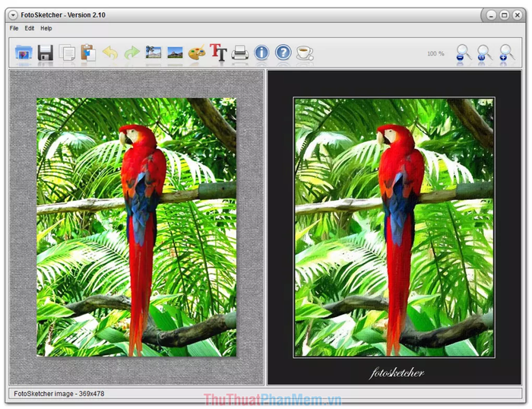Paste from clipboard with the clipboard icon
This screenshot has width=532, height=409.
(x=88, y=52)
